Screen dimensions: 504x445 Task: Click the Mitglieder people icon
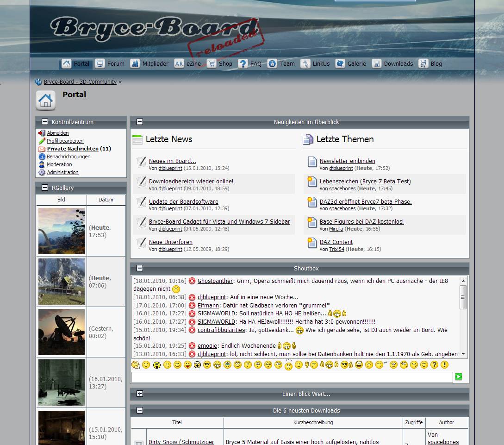135,63
